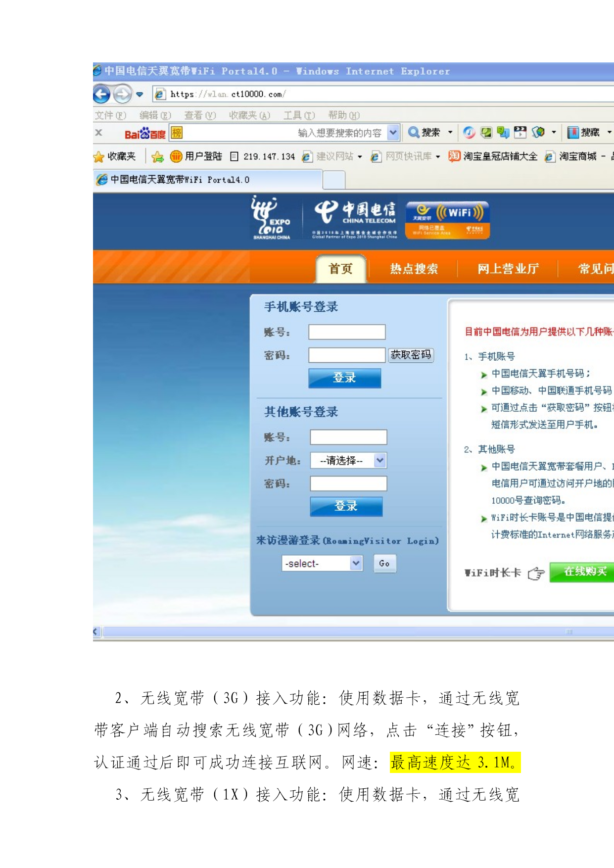Click 账号 field under 其他账号登录
Viewport: 614px width, 868px height.
348,437
